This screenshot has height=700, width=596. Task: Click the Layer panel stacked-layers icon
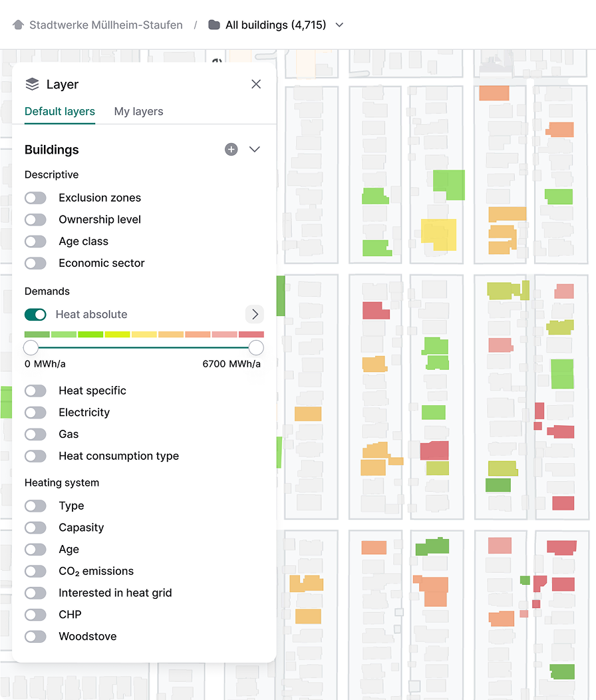click(x=32, y=84)
